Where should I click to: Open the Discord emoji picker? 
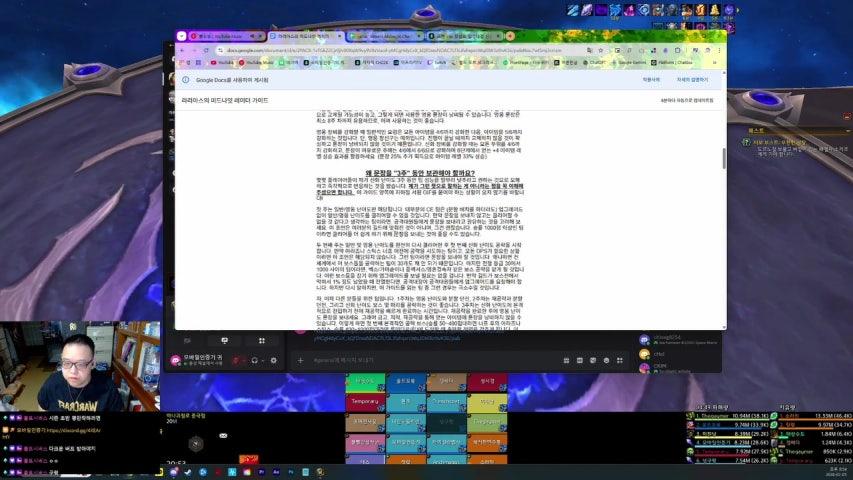(607, 360)
